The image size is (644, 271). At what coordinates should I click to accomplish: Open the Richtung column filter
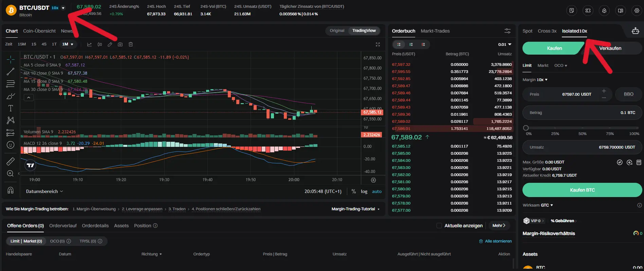click(x=151, y=254)
